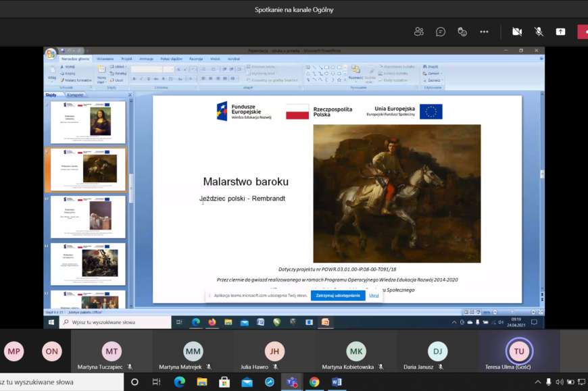Screen dimensions: 588x391
Task: Open more actions ellipsis menu
Action: pos(484,32)
